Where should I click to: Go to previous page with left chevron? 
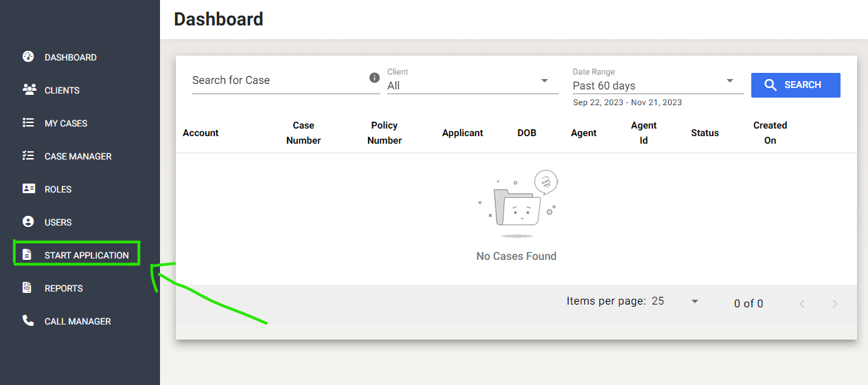(802, 304)
